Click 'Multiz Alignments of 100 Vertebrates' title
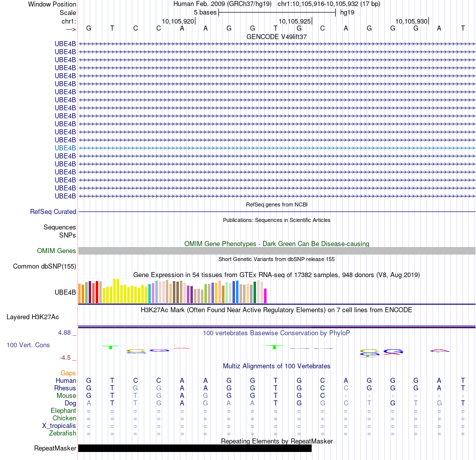 click(x=277, y=366)
